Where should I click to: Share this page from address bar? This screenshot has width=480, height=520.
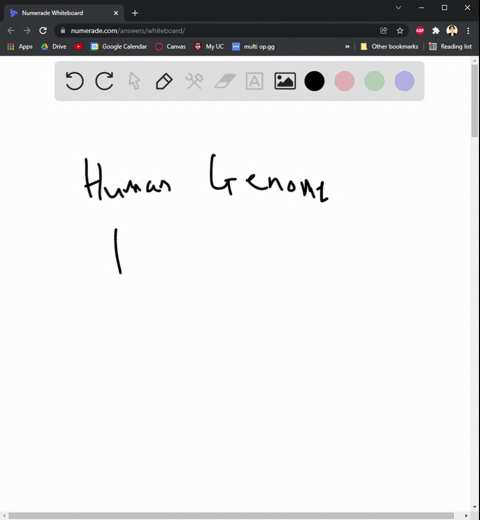pos(384,31)
